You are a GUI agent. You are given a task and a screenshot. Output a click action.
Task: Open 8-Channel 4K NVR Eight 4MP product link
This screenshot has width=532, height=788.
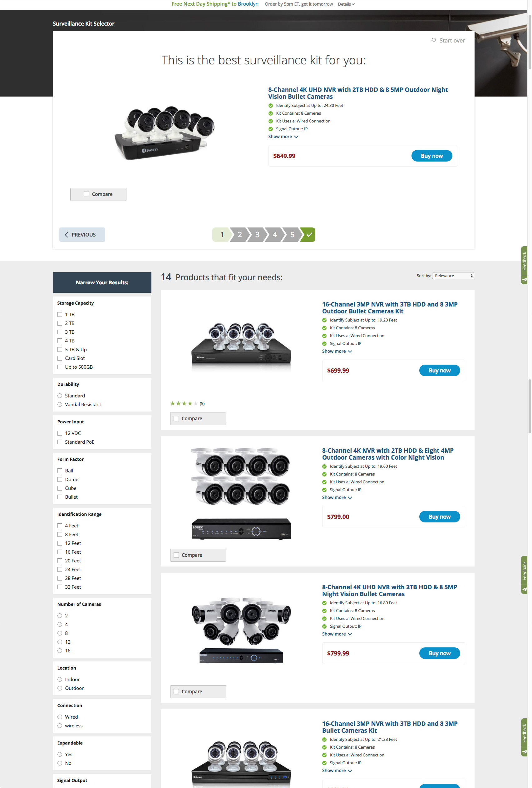(388, 454)
